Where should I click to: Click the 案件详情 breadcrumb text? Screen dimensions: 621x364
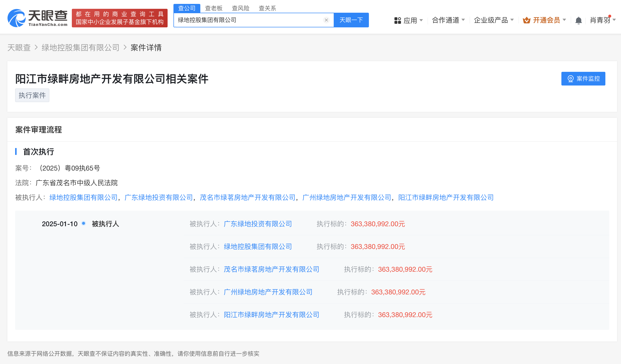(146, 48)
